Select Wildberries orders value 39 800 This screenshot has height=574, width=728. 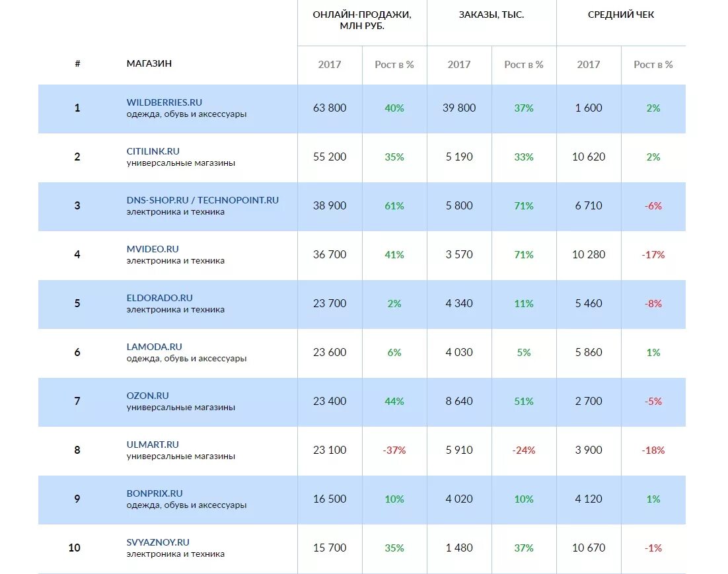click(x=459, y=108)
